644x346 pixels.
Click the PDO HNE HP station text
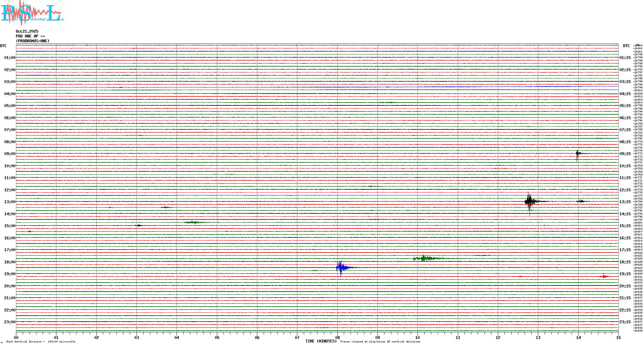(30, 36)
